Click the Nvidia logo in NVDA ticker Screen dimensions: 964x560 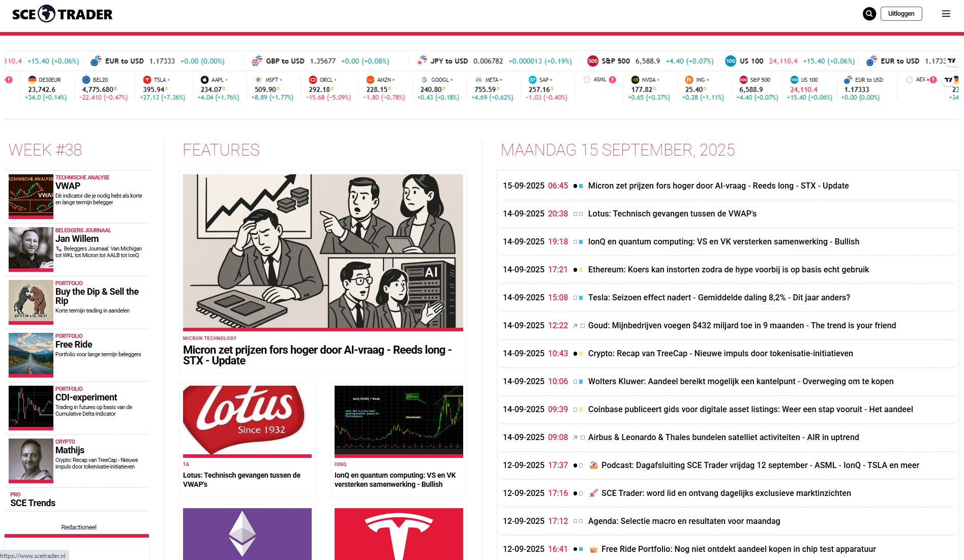point(635,80)
